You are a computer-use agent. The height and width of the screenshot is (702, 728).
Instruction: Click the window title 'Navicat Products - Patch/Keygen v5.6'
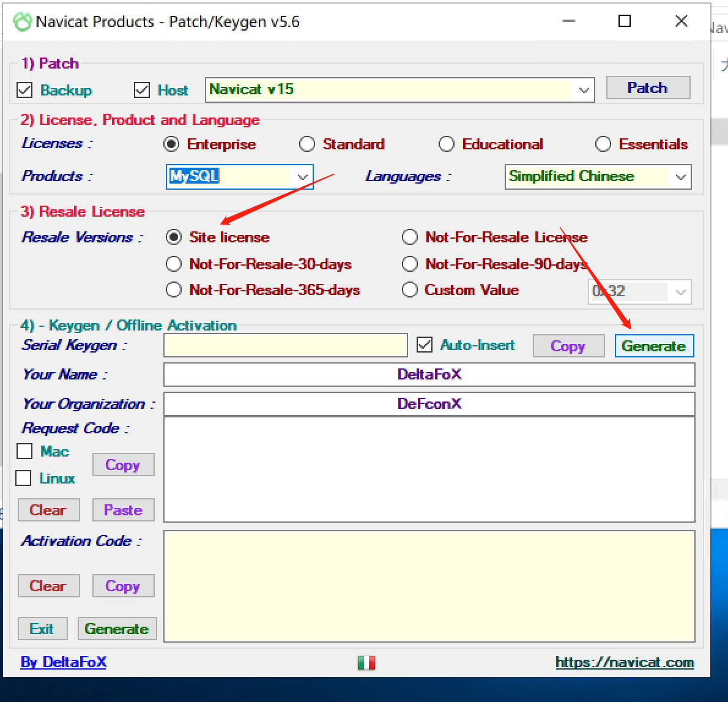(168, 22)
